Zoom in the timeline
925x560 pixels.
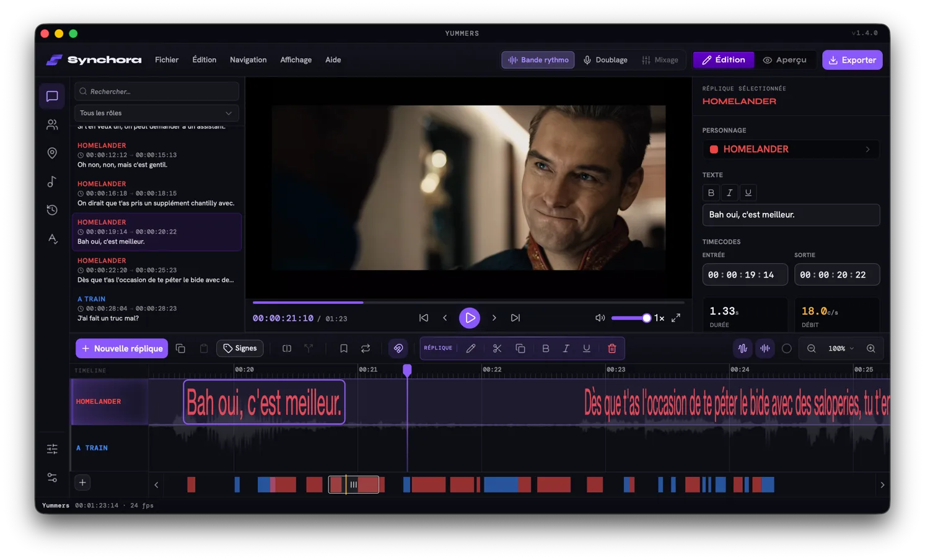point(871,349)
